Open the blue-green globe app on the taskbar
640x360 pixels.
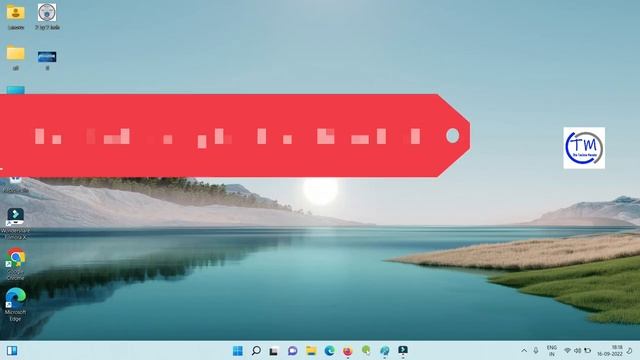click(384, 351)
